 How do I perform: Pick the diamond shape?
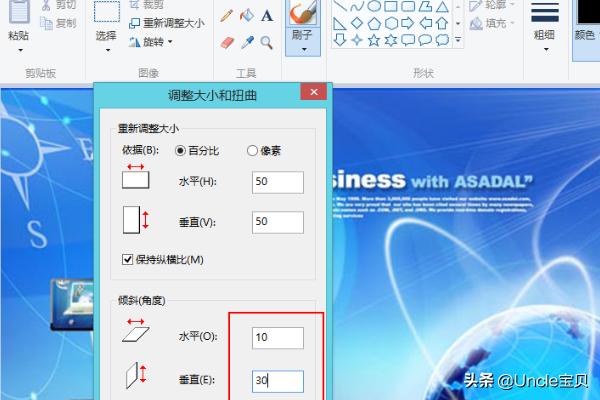tap(357, 23)
